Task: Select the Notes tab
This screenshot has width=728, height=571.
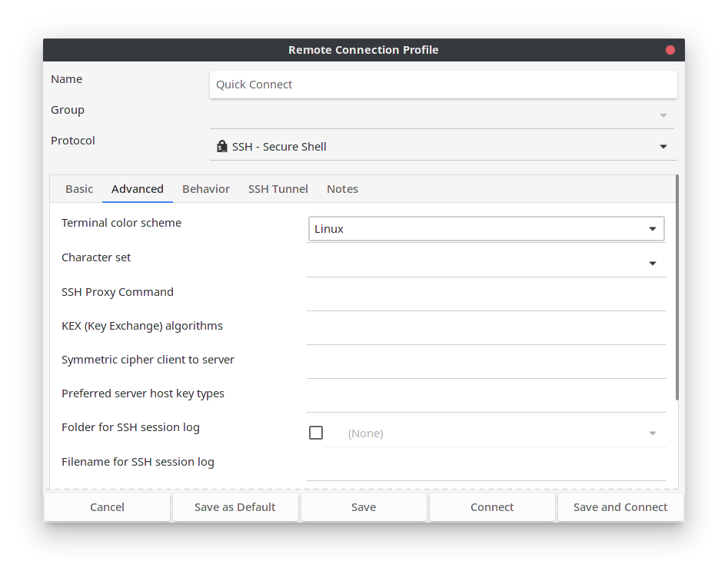Action: (x=342, y=189)
